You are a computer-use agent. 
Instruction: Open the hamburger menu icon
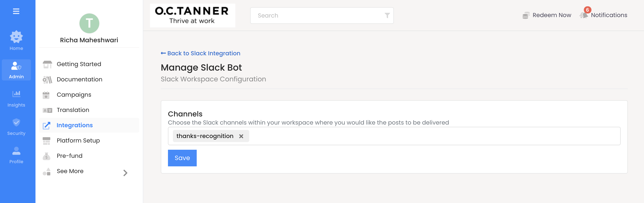(x=16, y=11)
